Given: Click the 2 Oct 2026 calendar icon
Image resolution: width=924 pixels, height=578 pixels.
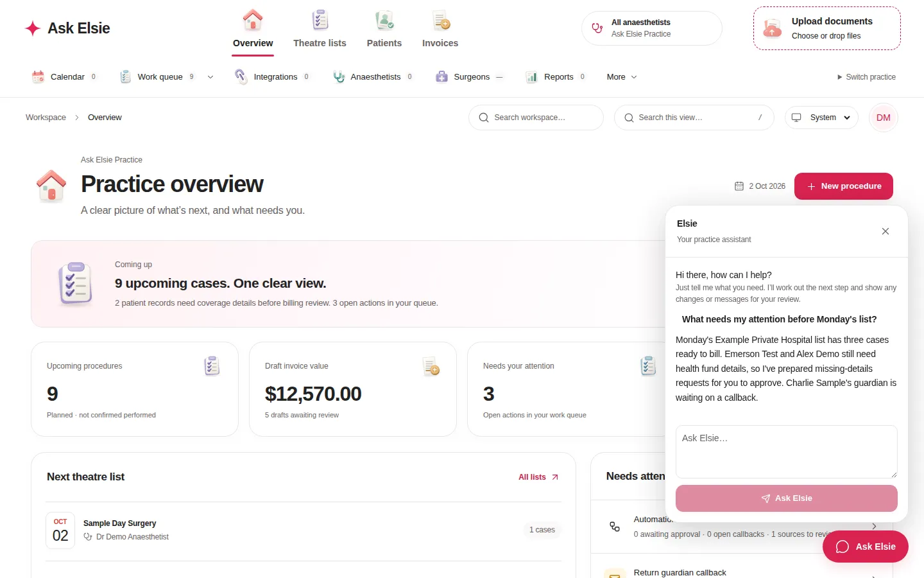Looking at the screenshot, I should coord(739,186).
